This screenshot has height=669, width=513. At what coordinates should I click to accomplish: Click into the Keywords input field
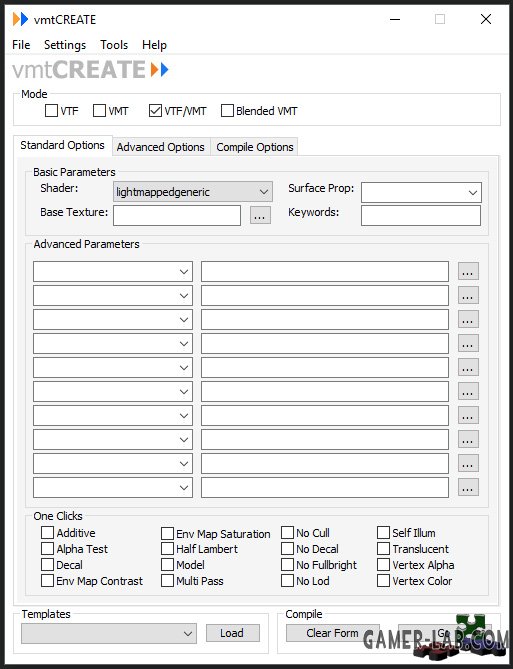pos(421,215)
